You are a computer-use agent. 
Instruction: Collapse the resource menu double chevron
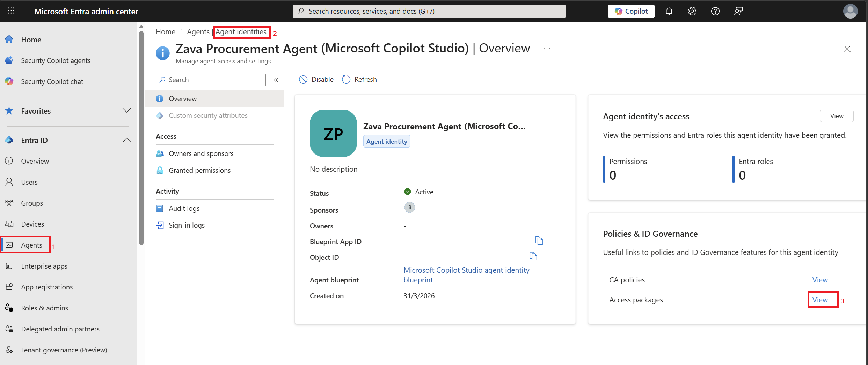276,80
